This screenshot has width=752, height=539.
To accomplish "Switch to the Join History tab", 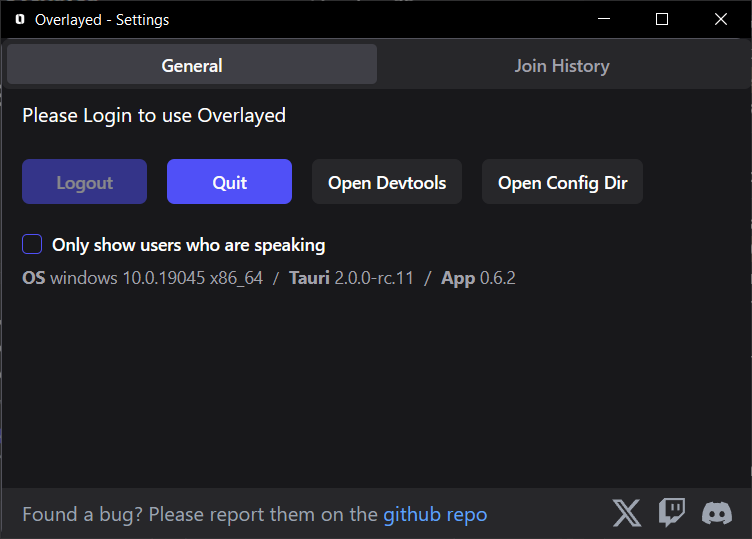I will pos(562,66).
